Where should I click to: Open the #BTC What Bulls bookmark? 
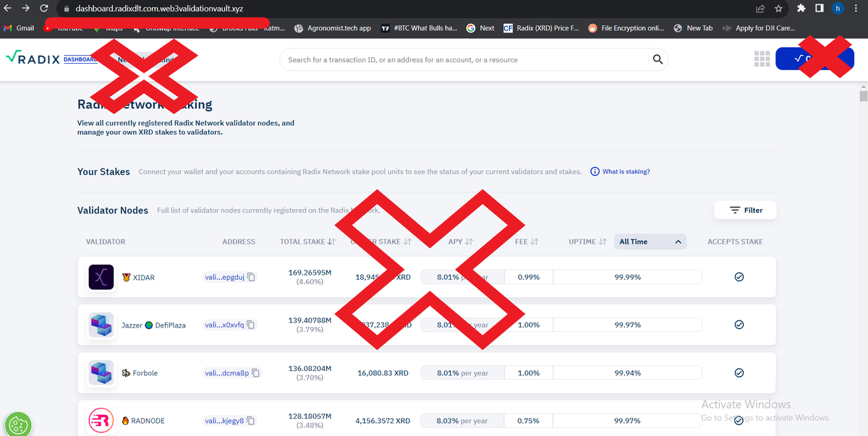point(419,28)
